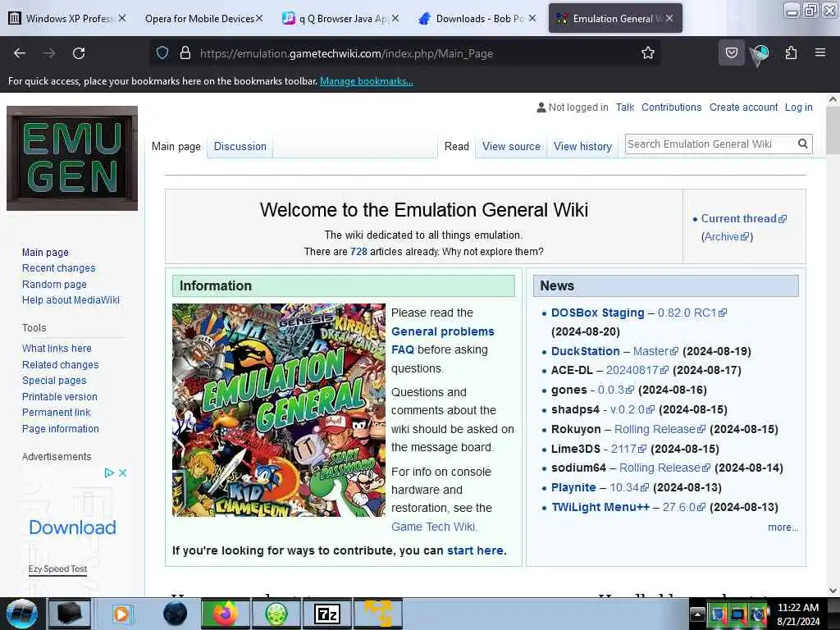Image resolution: width=840 pixels, height=630 pixels.
Task: Click the browser Back arrow button
Action: click(x=20, y=53)
